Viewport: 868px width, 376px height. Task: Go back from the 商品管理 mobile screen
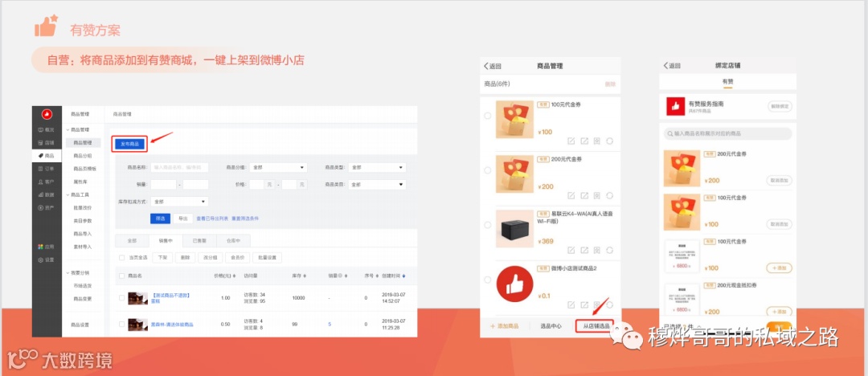click(x=493, y=66)
